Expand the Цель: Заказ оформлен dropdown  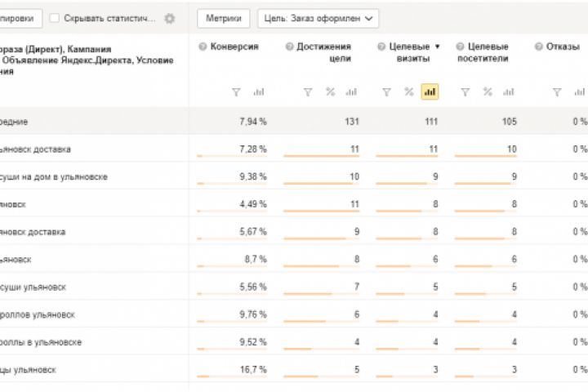click(318, 18)
